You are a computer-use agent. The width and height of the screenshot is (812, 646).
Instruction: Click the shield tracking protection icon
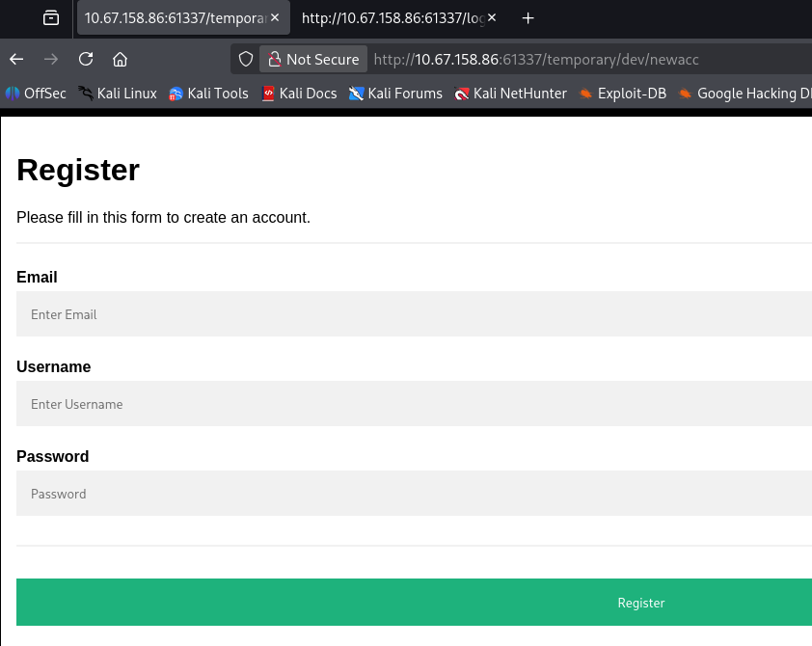(x=246, y=59)
